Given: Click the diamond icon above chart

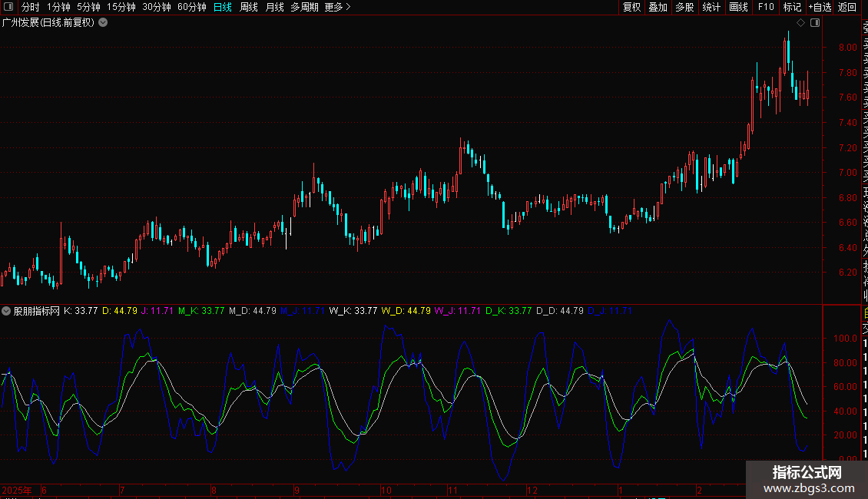Looking at the screenshot, I should [x=800, y=23].
